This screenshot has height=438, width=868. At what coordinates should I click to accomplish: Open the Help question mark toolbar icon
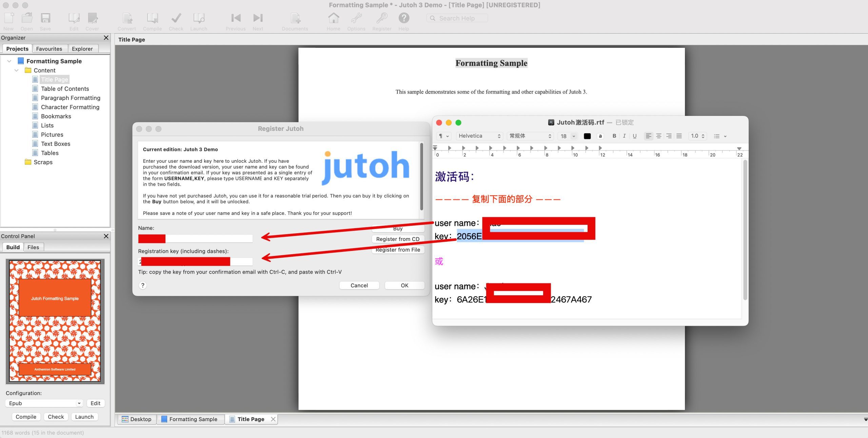point(403,19)
